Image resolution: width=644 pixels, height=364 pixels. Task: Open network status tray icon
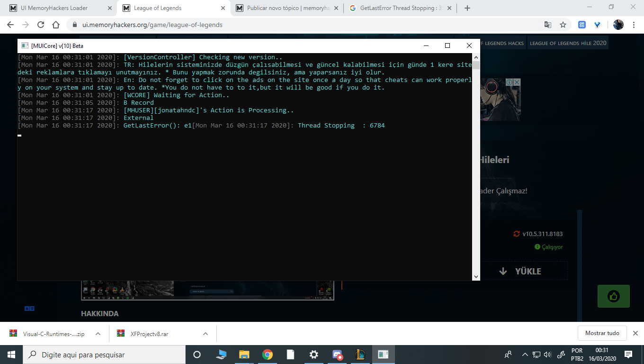537,355
